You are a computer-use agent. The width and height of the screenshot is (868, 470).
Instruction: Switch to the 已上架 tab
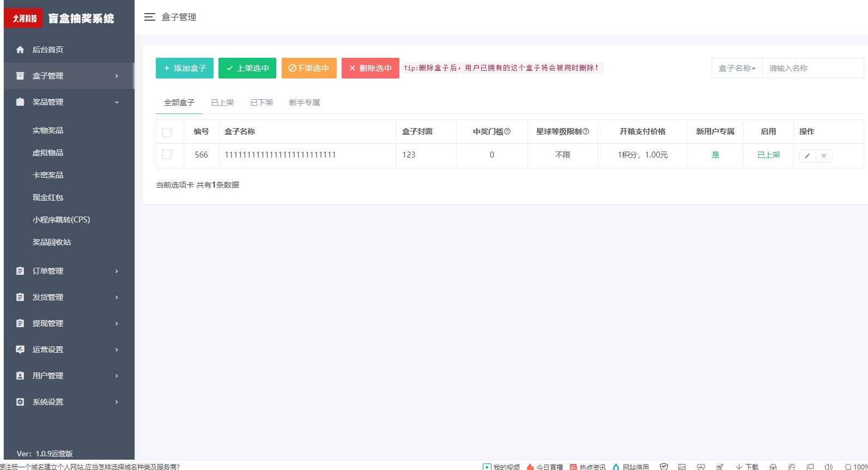222,103
